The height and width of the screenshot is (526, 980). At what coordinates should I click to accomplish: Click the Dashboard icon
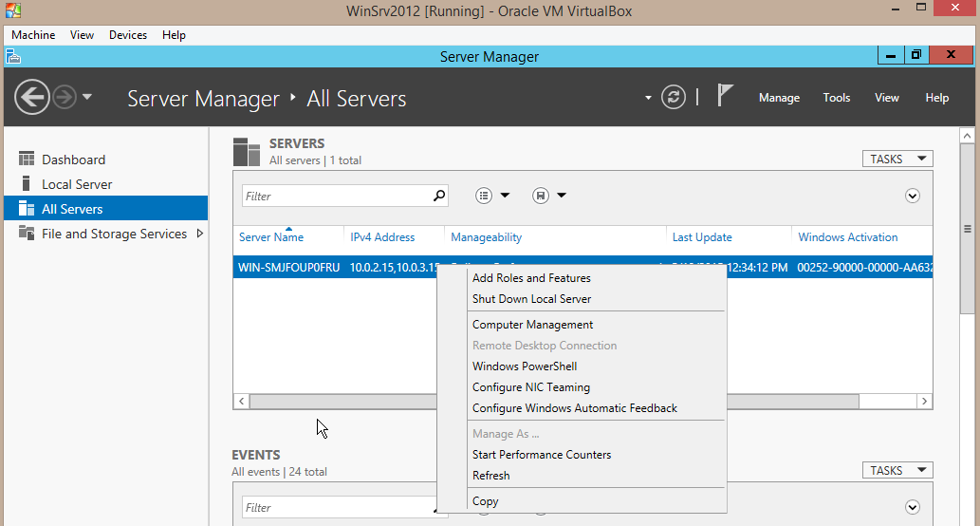(27, 159)
